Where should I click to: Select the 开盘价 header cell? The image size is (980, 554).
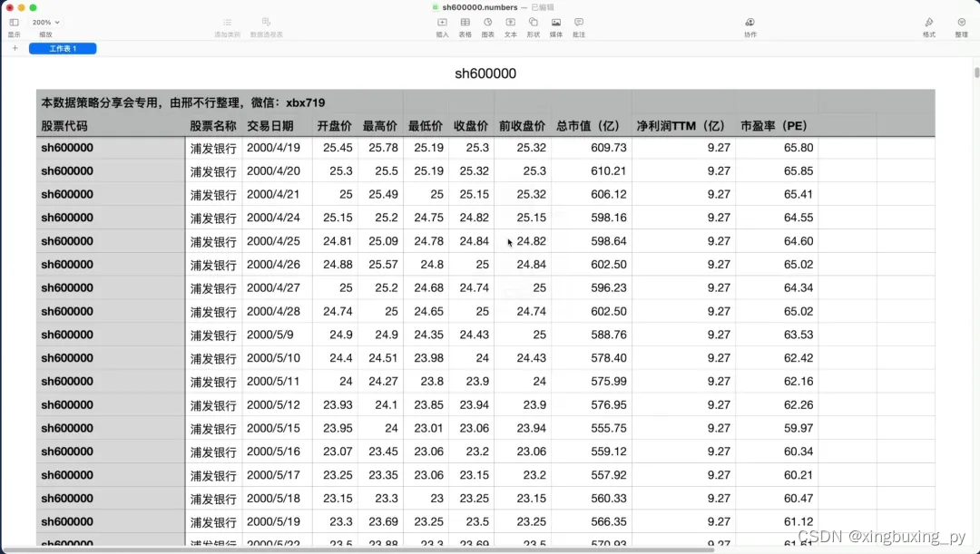[334, 125]
